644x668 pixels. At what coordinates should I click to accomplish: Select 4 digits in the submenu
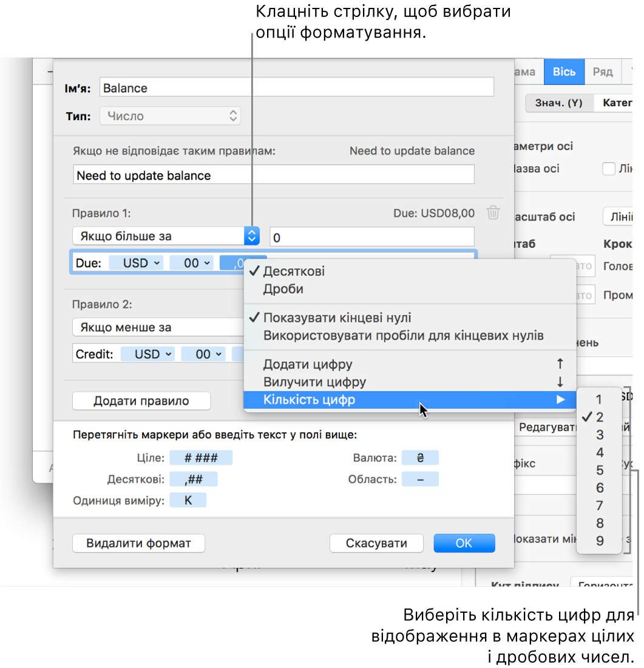coord(599,453)
